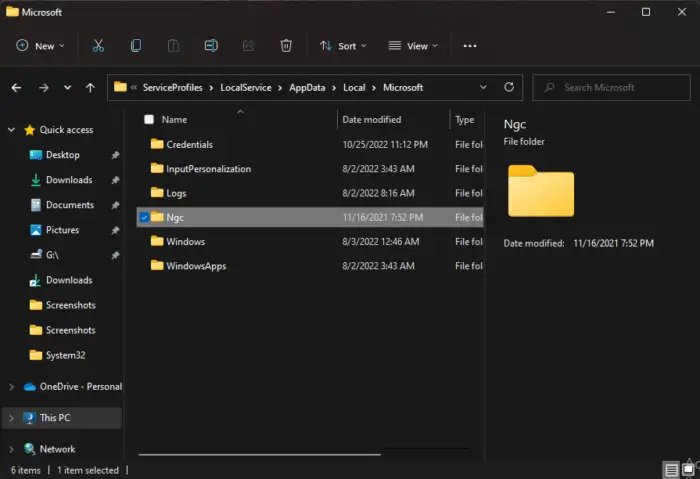Expand the Network node

click(12, 449)
